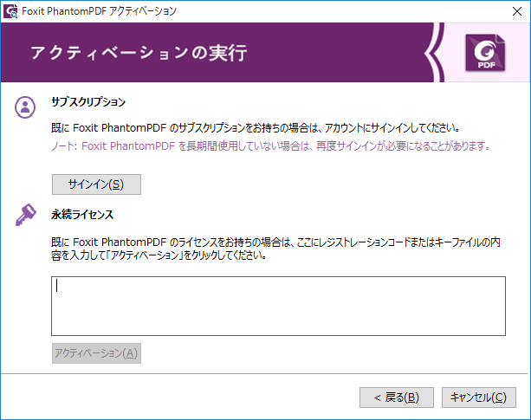Click the subscription sign-in instruction text
Screen dimensions: 531x420
coord(256,128)
